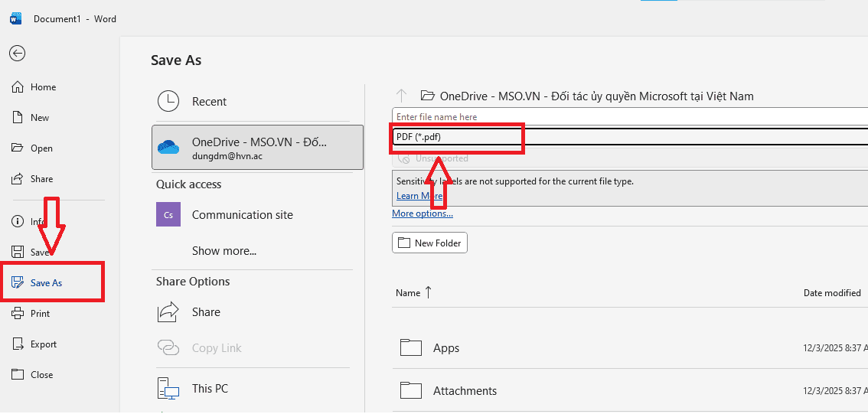Open the PDF (*.pdf) file type dropdown
The width and height of the screenshot is (868, 414).
click(628, 137)
